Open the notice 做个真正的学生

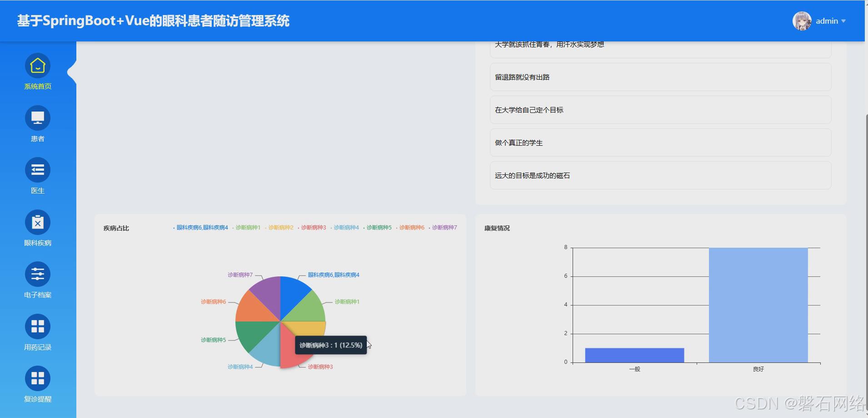pyautogui.click(x=519, y=143)
